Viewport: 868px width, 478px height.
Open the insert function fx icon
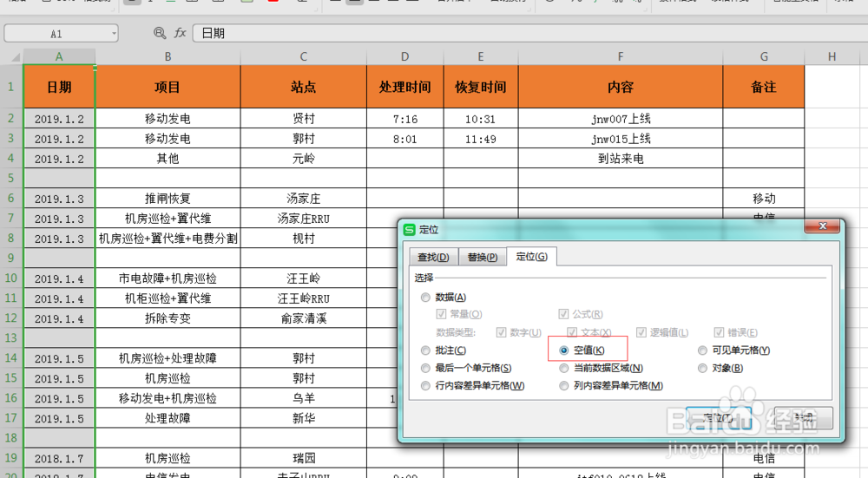click(x=180, y=33)
